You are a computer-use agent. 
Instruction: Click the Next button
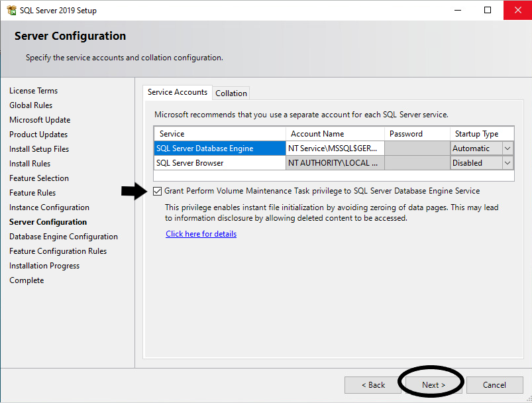click(x=433, y=385)
